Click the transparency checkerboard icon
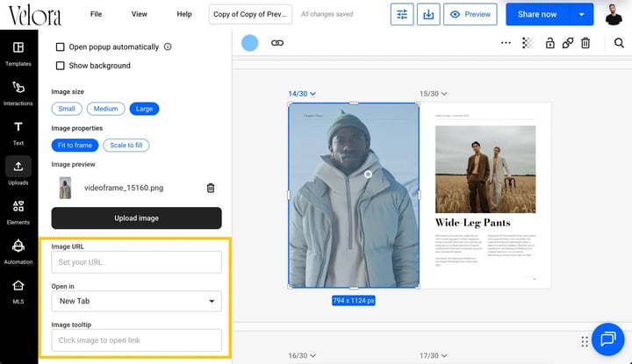This screenshot has height=364, width=632. [x=528, y=43]
